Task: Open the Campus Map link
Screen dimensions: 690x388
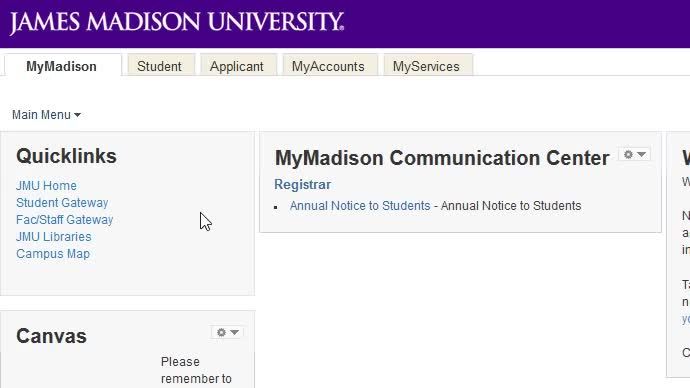Action: [53, 254]
